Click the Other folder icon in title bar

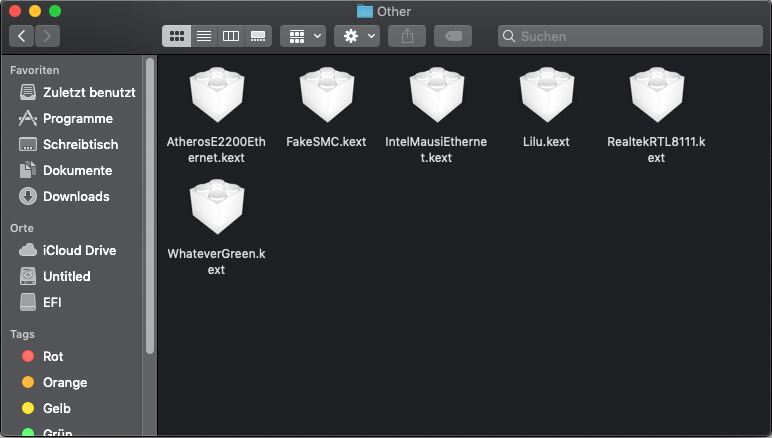click(x=365, y=11)
